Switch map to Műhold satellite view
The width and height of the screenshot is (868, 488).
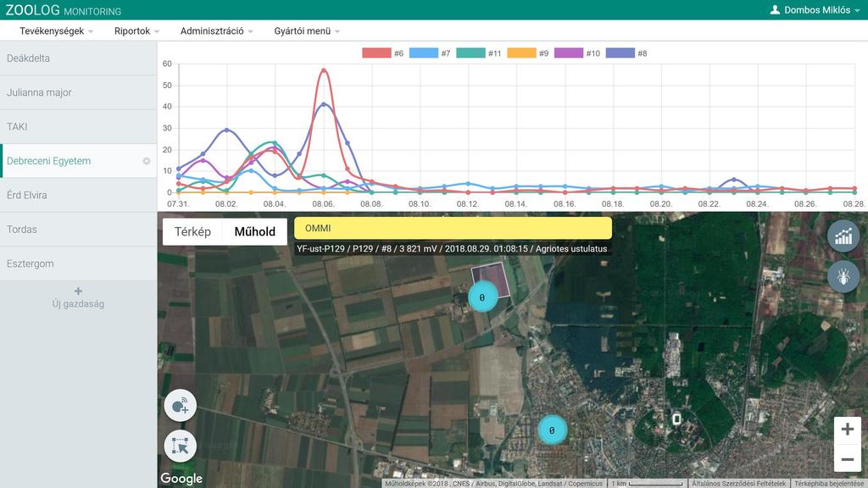click(x=254, y=232)
